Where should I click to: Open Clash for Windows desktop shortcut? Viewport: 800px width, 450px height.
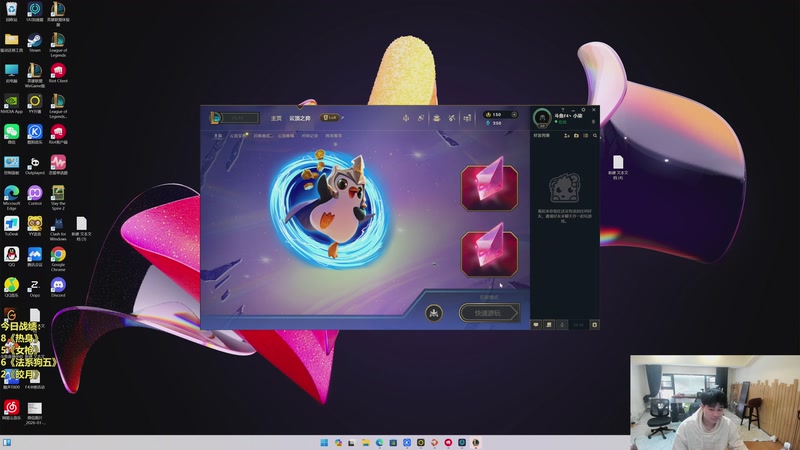pos(58,228)
